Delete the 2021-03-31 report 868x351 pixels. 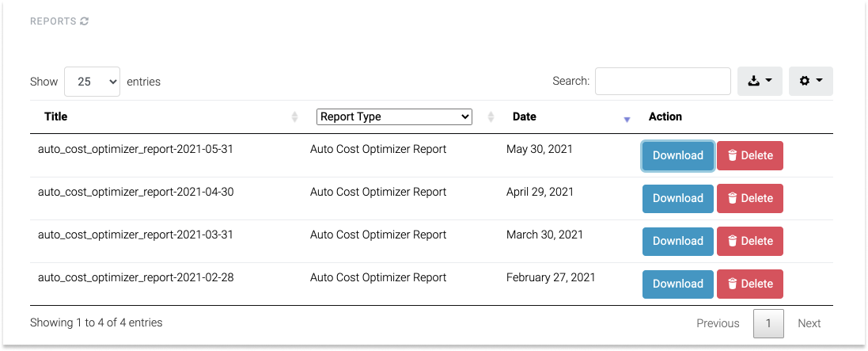(749, 241)
